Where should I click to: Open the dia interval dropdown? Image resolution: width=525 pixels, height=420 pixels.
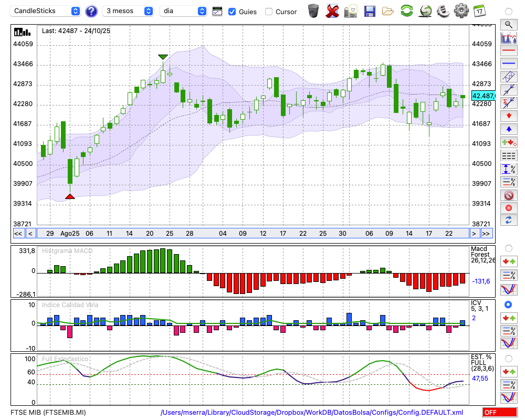(x=183, y=11)
